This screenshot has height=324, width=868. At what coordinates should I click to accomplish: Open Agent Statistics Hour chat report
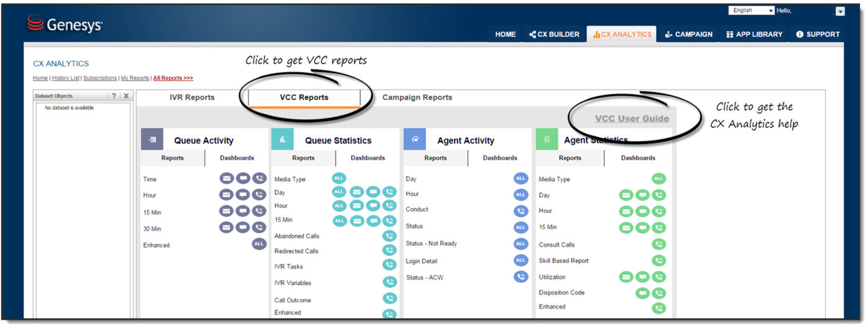click(642, 211)
